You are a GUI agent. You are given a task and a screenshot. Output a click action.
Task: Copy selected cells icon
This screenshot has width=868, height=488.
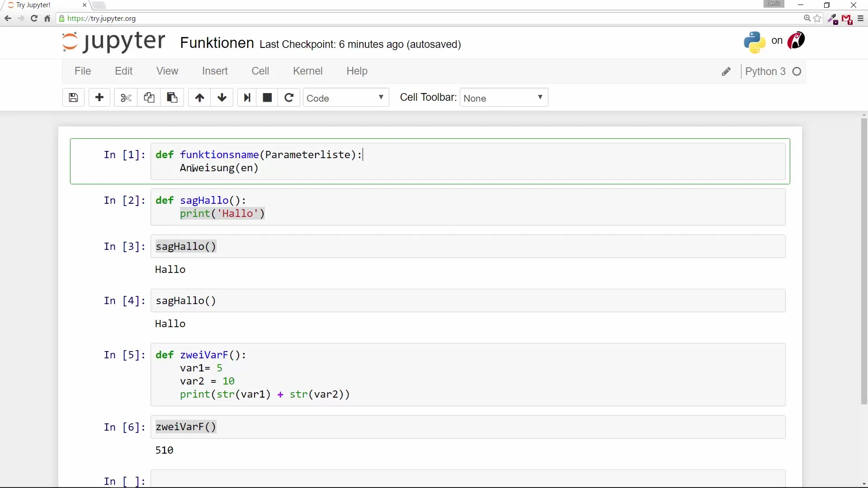(149, 98)
